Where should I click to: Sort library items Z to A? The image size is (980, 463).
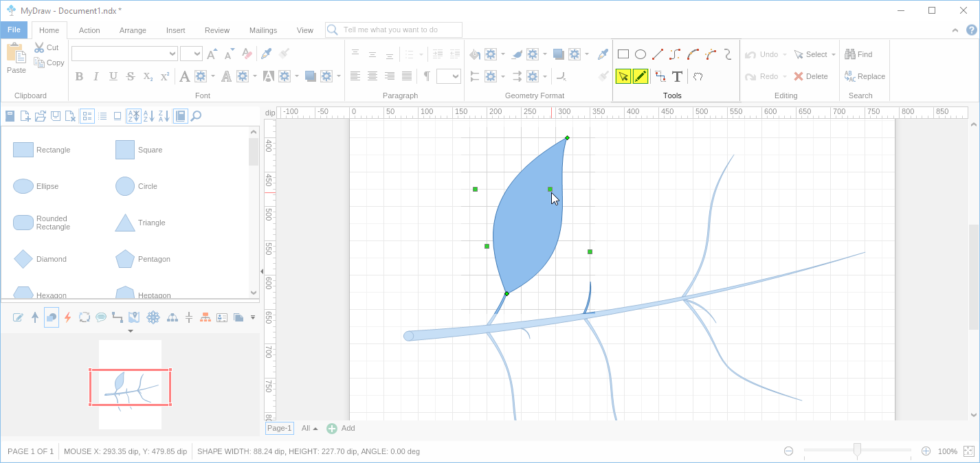tap(164, 116)
